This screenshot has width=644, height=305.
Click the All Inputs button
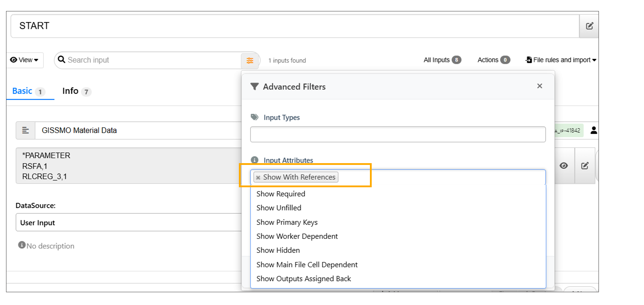(x=442, y=60)
